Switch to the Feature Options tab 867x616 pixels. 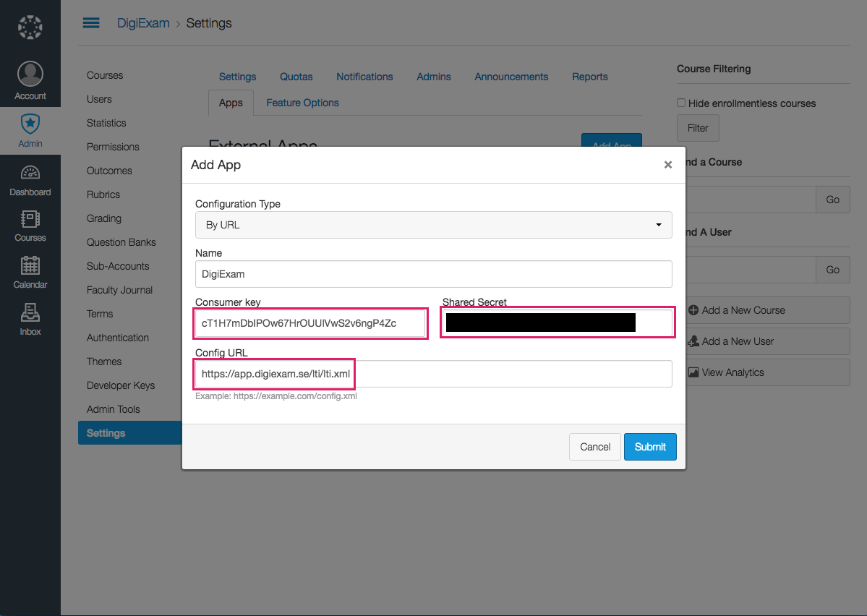(302, 103)
